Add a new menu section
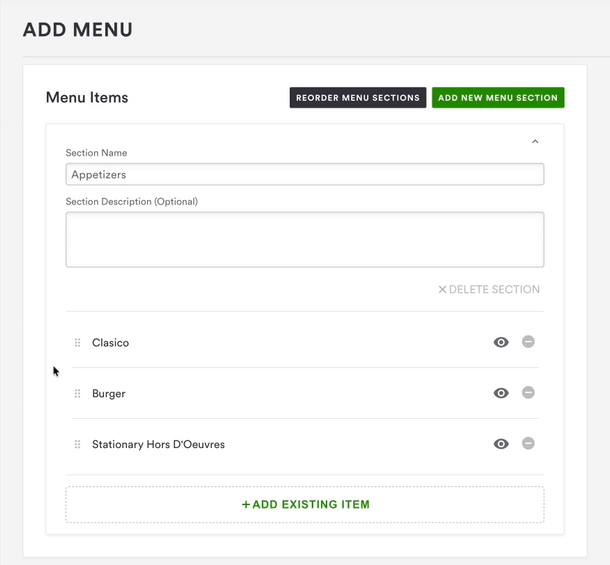 tap(498, 98)
